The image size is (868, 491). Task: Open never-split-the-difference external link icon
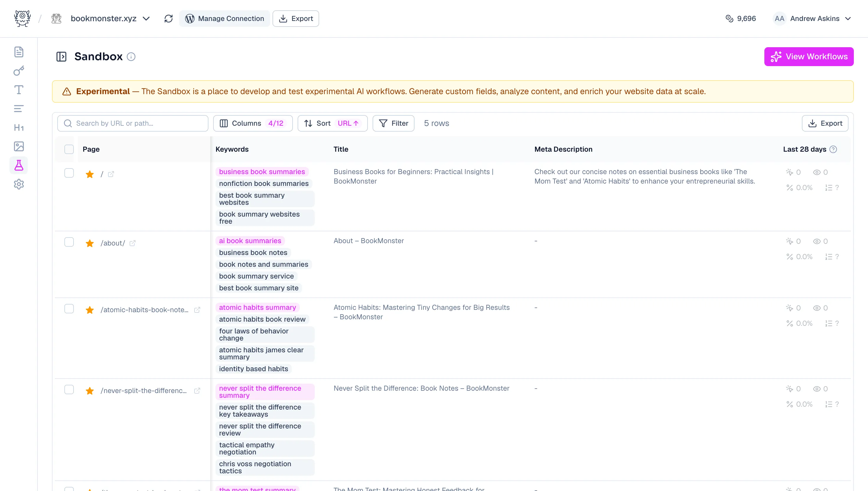click(x=197, y=391)
